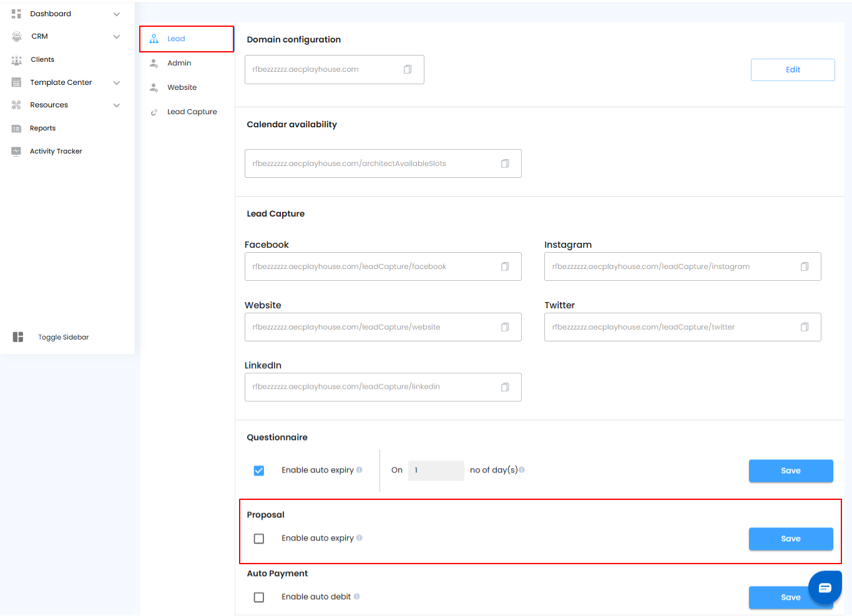Click Edit for Domain configuration

pyautogui.click(x=793, y=70)
